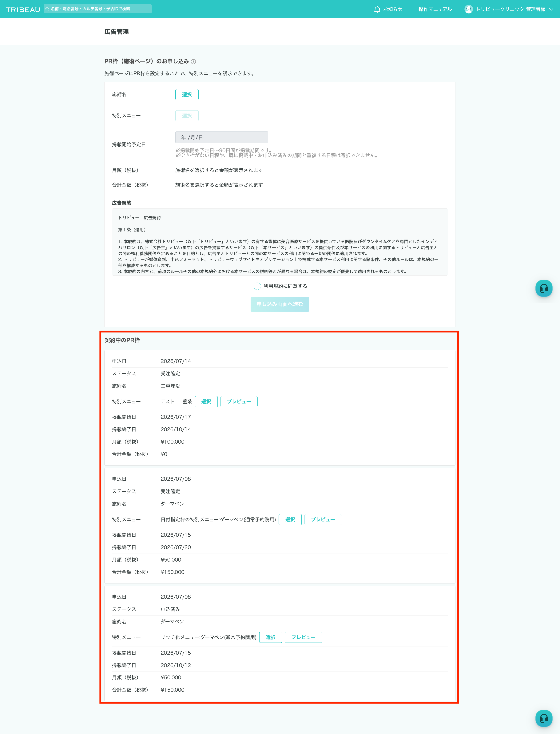The width and height of the screenshot is (560, 734).
Task: Click プレビュー for リッチ化メニュー:ダーマペン
Action: (x=303, y=637)
